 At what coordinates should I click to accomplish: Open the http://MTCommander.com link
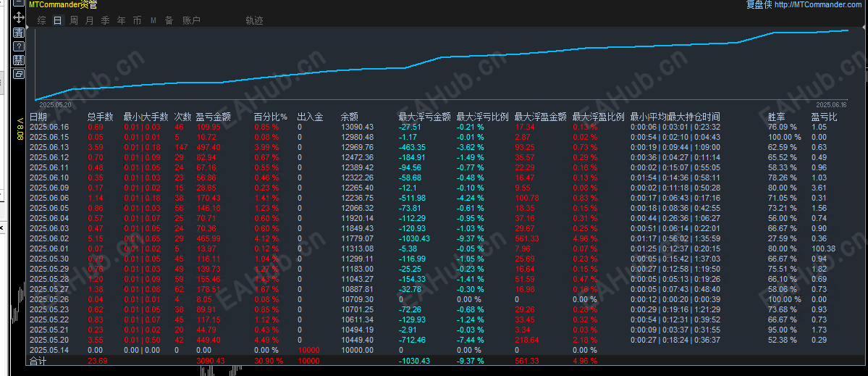coord(818,5)
